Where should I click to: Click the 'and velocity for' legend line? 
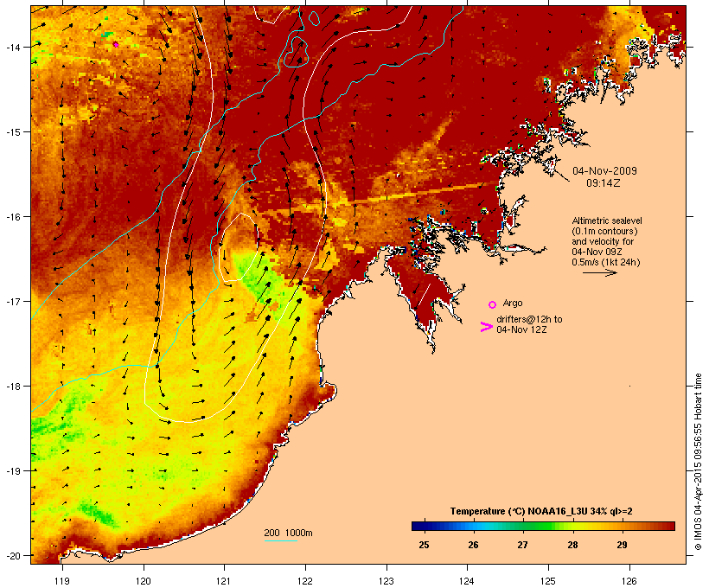click(x=603, y=241)
